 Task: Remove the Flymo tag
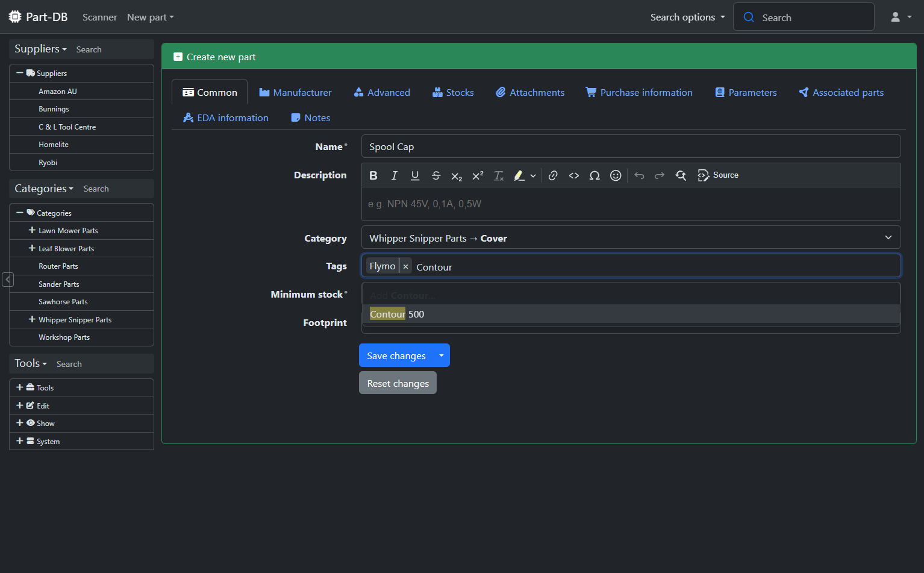click(405, 266)
